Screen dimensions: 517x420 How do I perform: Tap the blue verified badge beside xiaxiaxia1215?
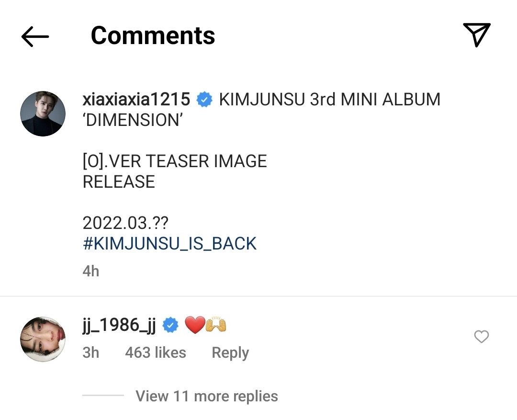[204, 100]
